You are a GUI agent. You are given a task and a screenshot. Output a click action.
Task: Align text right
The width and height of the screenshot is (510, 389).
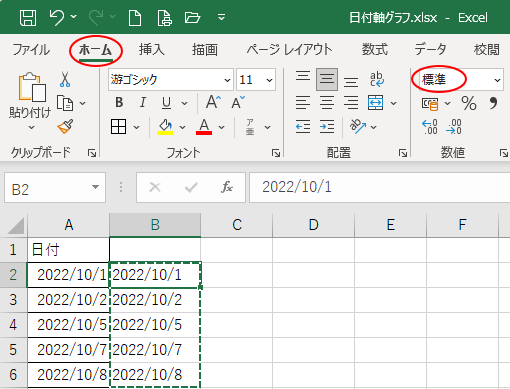[351, 103]
